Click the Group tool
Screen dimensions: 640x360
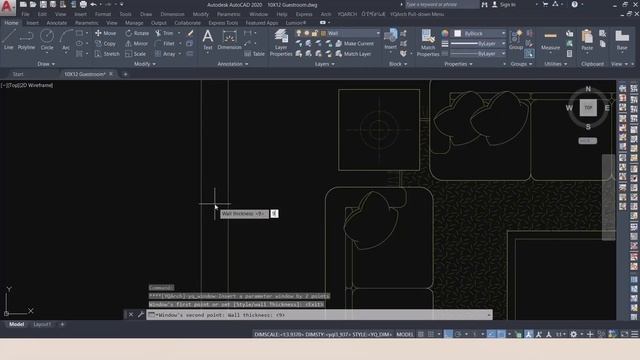(x=516, y=40)
